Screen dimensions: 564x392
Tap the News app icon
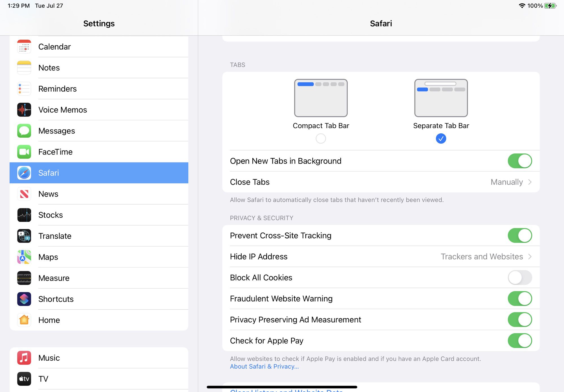(24, 194)
